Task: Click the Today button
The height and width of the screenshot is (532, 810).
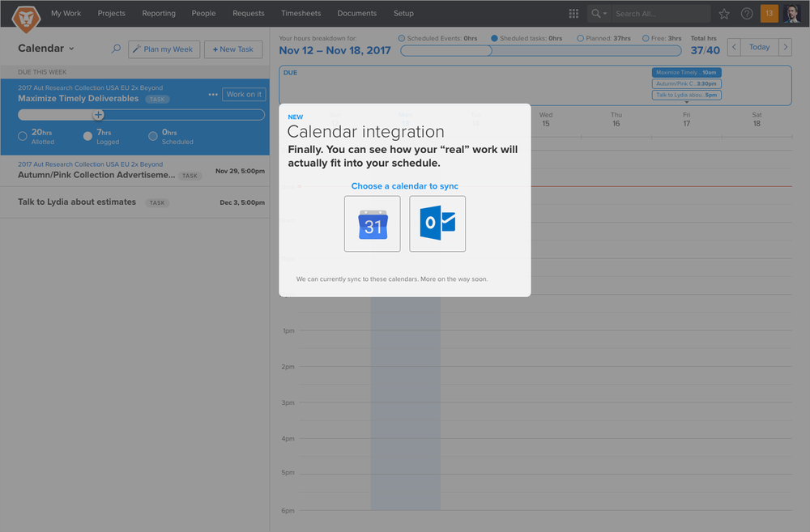Action: click(760, 47)
